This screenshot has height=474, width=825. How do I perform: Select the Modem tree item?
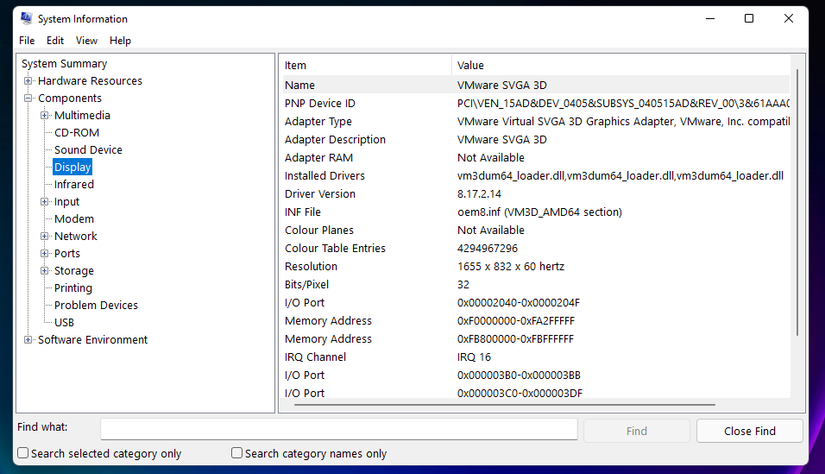tap(74, 219)
